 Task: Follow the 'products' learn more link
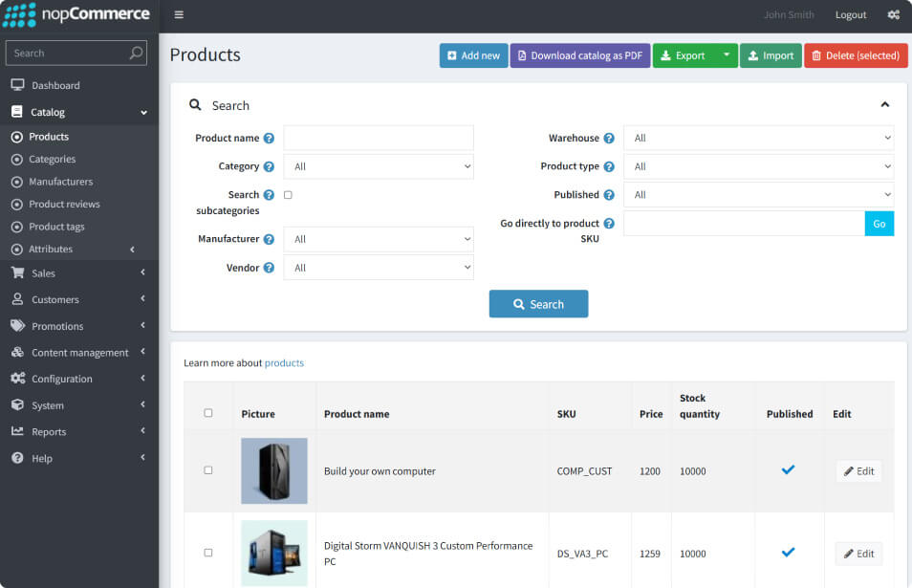click(284, 363)
